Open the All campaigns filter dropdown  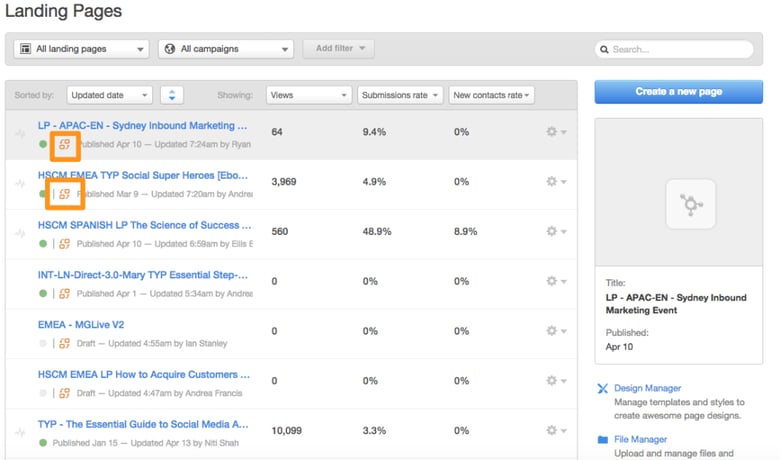(x=226, y=49)
